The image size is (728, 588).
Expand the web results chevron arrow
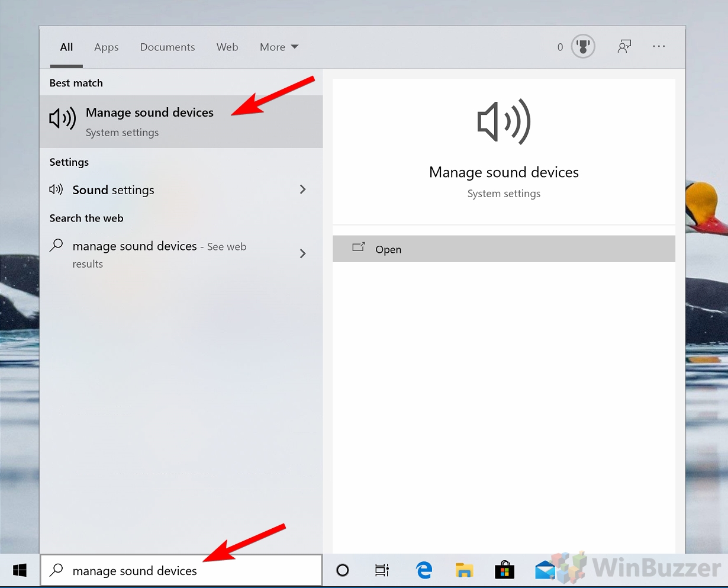(303, 253)
